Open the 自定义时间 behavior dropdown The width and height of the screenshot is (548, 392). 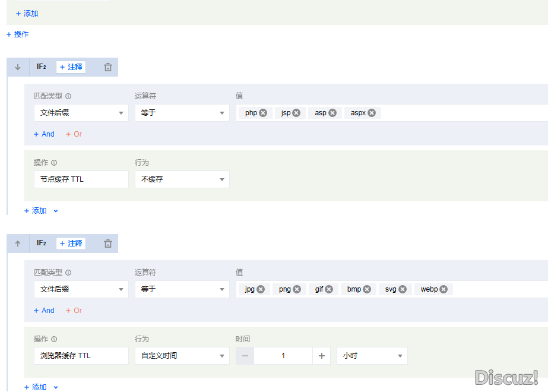click(x=182, y=356)
